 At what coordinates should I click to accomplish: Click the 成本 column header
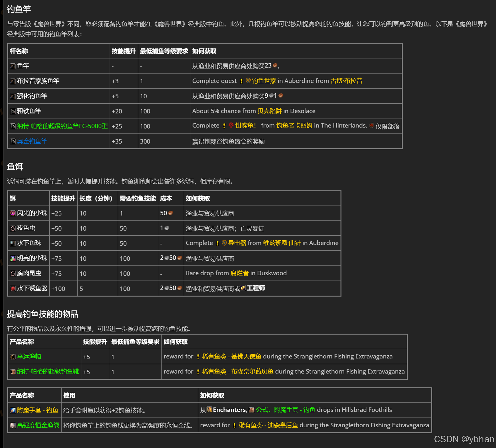coord(166,199)
